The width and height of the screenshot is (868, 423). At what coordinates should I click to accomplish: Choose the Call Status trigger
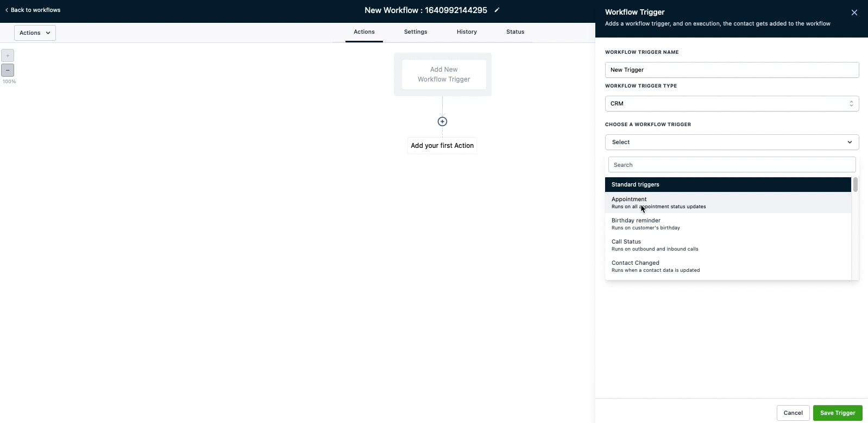[x=728, y=245]
